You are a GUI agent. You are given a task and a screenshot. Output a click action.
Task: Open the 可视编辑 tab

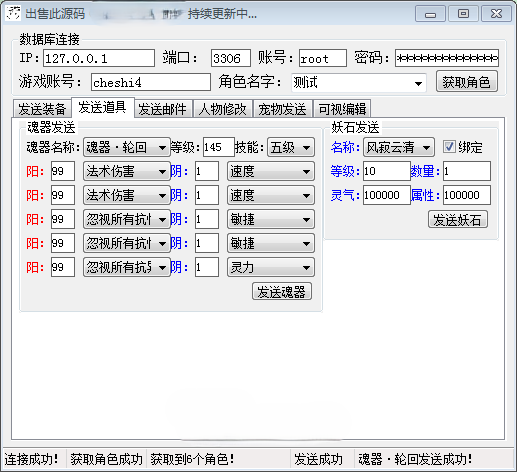pos(342,109)
